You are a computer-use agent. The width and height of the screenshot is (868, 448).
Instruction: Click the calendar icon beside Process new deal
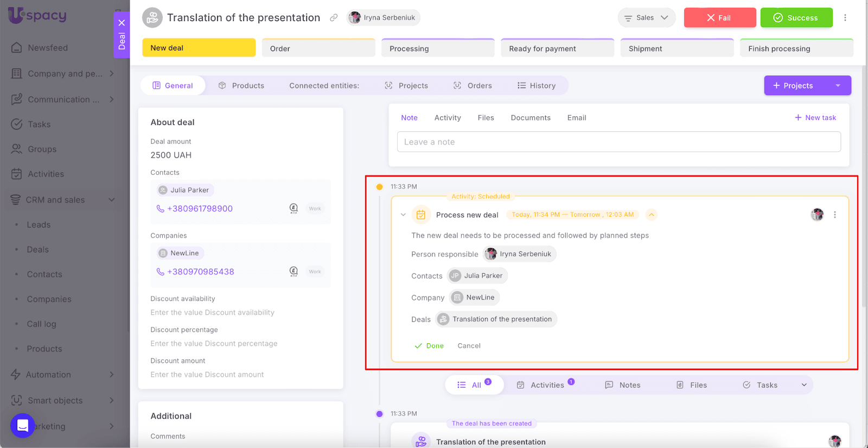click(x=420, y=215)
